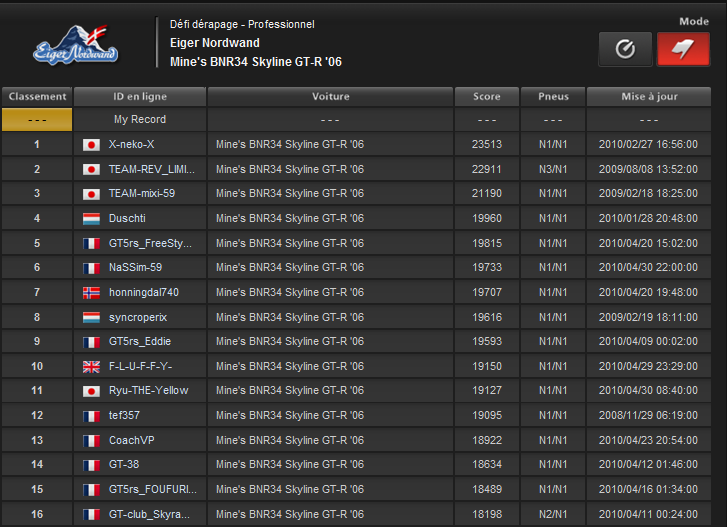Open player NaSSim-59
Image resolution: width=727 pixels, height=527 pixels.
135,267
